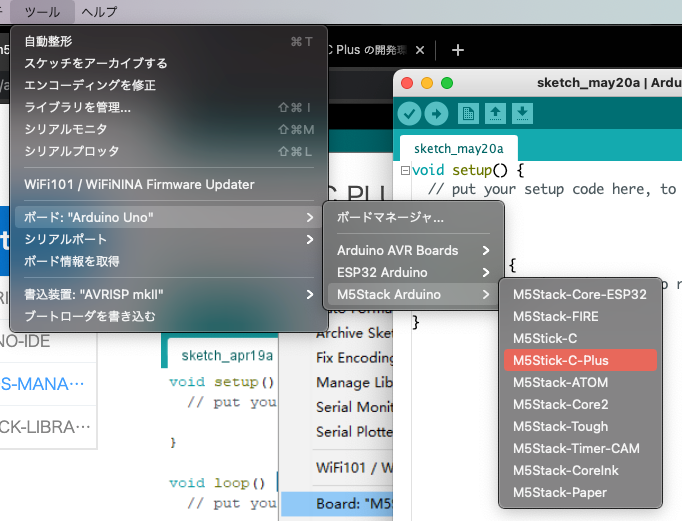Screen dimensions: 682x521
Task: Choose M5Stick-C board
Action: tap(580, 338)
